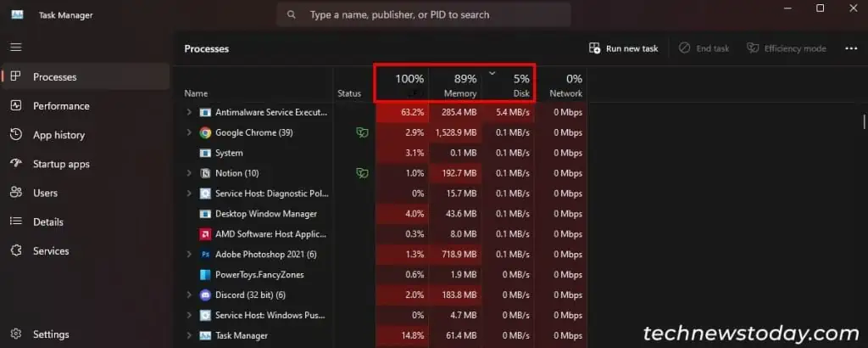868x348 pixels.
Task: Click the Task Manager process row icon
Action: point(205,336)
